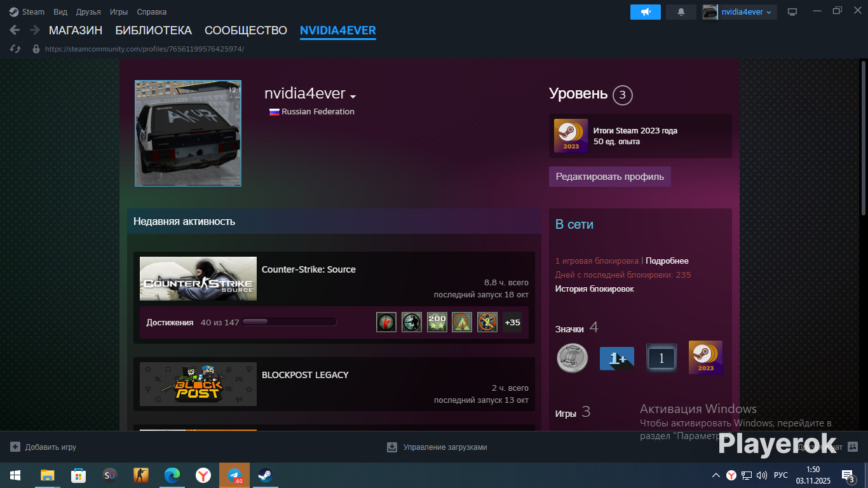Open the Значки badges section link
The width and height of the screenshot is (868, 488).
click(x=577, y=329)
